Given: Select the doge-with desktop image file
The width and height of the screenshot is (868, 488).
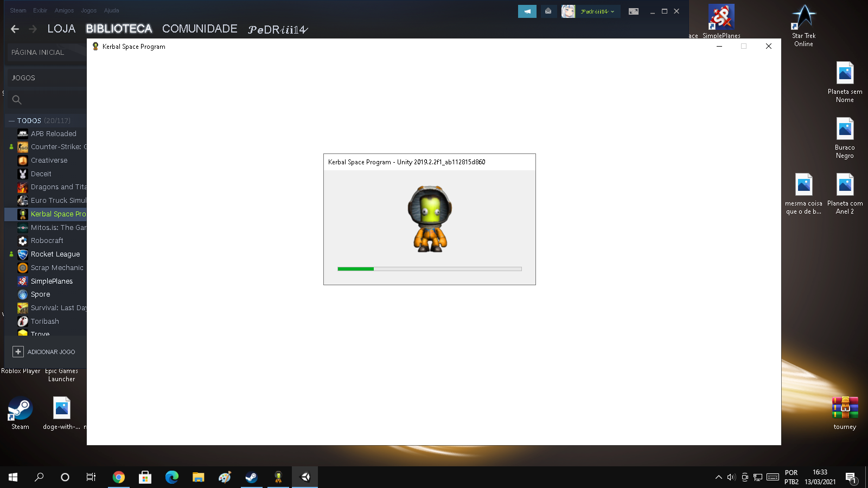Looking at the screenshot, I should (x=61, y=413).
